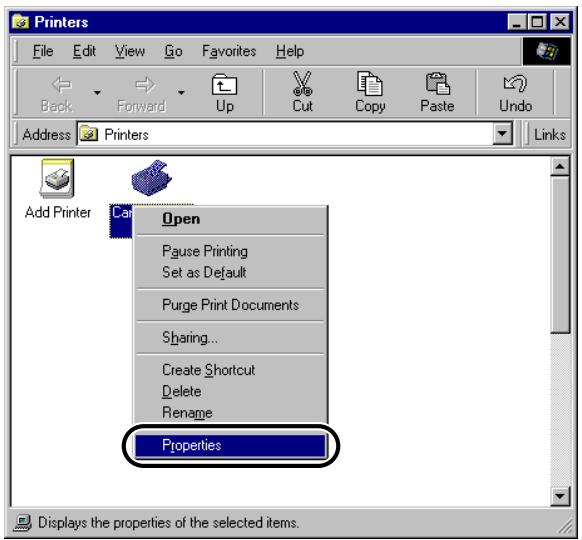Click the Back toolbar button
582x540 pixels.
pyautogui.click(x=56, y=93)
